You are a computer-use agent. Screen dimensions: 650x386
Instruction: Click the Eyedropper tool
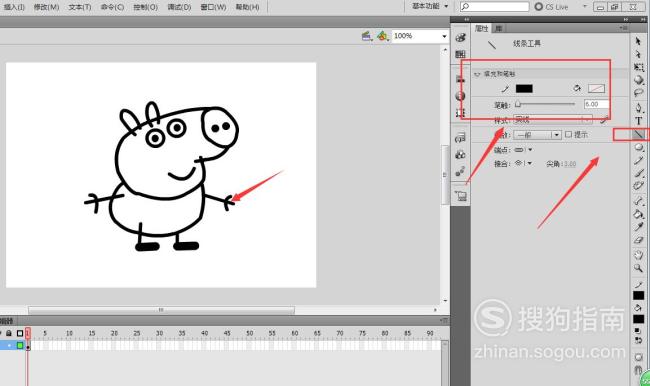pyautogui.click(x=638, y=227)
